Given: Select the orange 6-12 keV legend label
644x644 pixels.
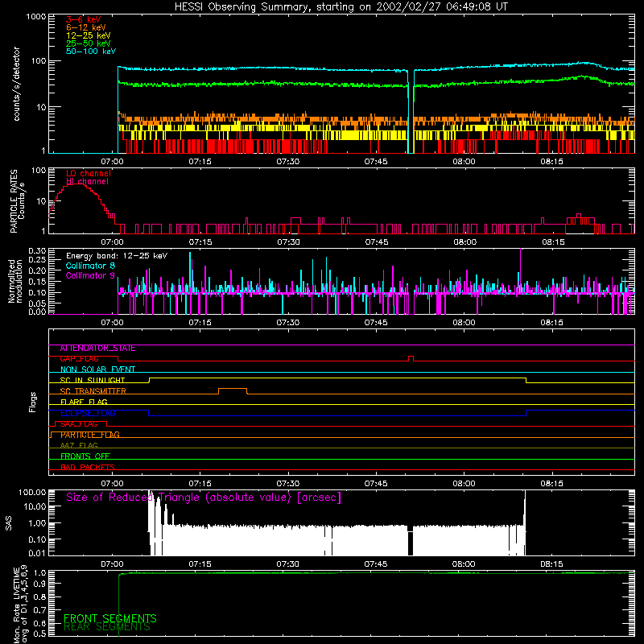Looking at the screenshot, I should (86, 27).
